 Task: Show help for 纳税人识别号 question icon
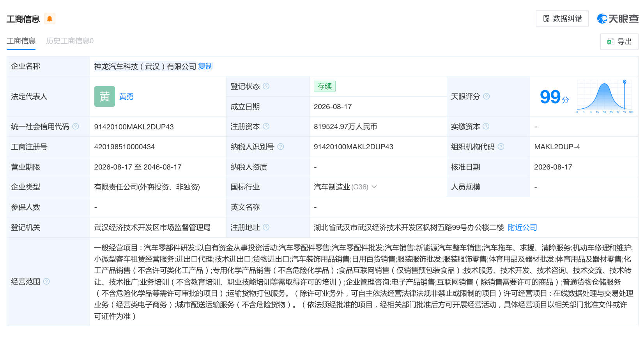coord(281,147)
